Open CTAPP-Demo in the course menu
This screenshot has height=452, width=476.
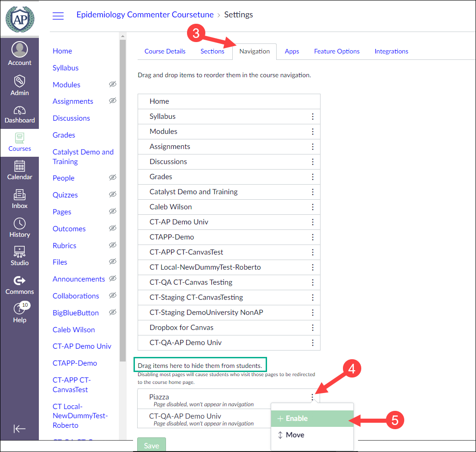click(75, 363)
